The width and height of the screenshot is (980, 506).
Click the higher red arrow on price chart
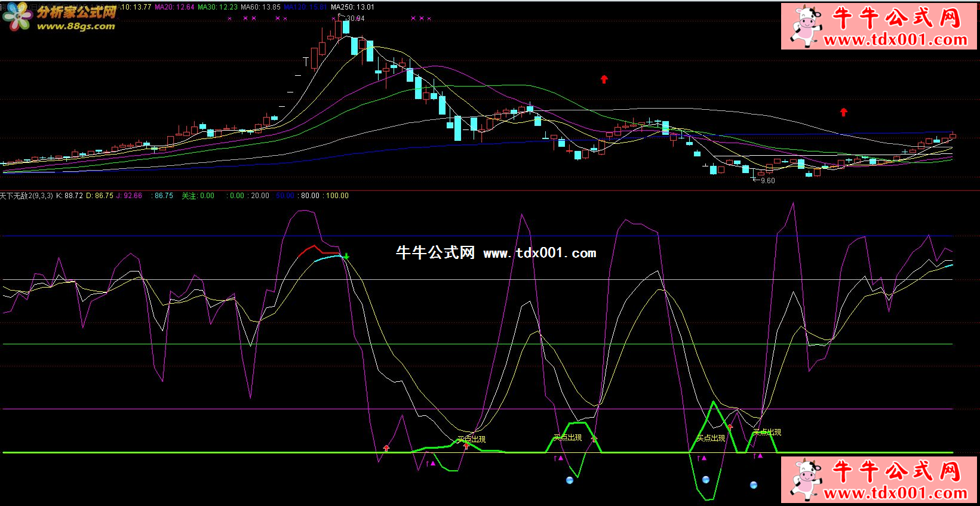click(x=604, y=79)
